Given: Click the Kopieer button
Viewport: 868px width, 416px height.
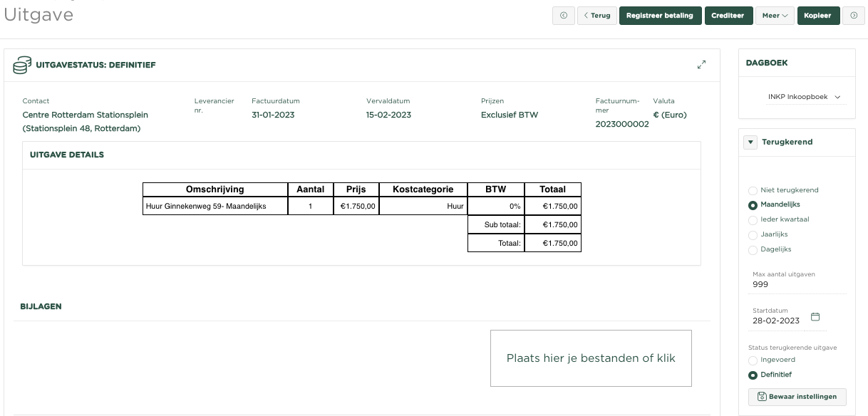Looking at the screenshot, I should (x=817, y=16).
